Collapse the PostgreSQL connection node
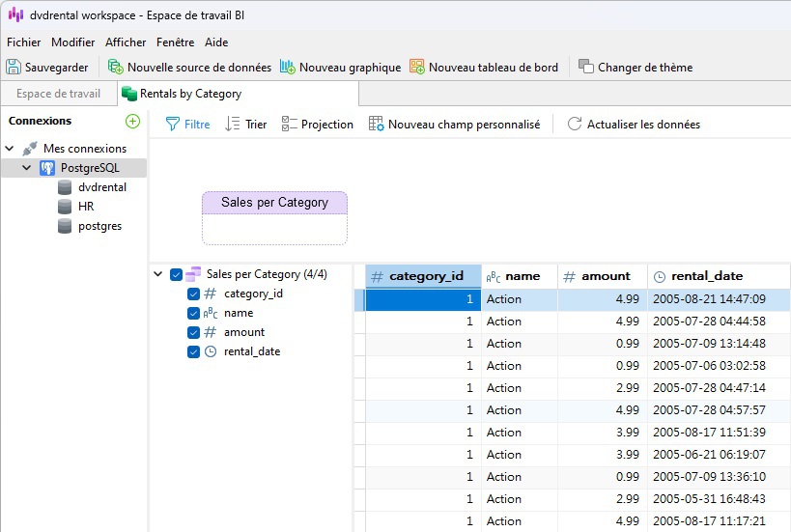This screenshot has height=532, width=791. [26, 168]
